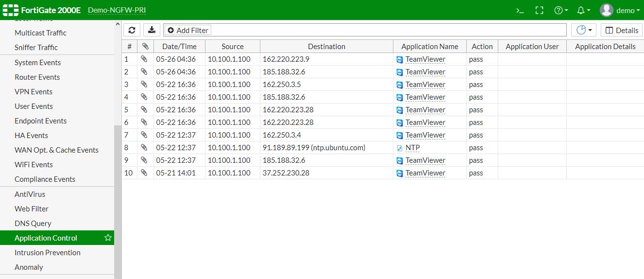Click the NTP application icon in row 8
The width and height of the screenshot is (644, 279).
400,148
